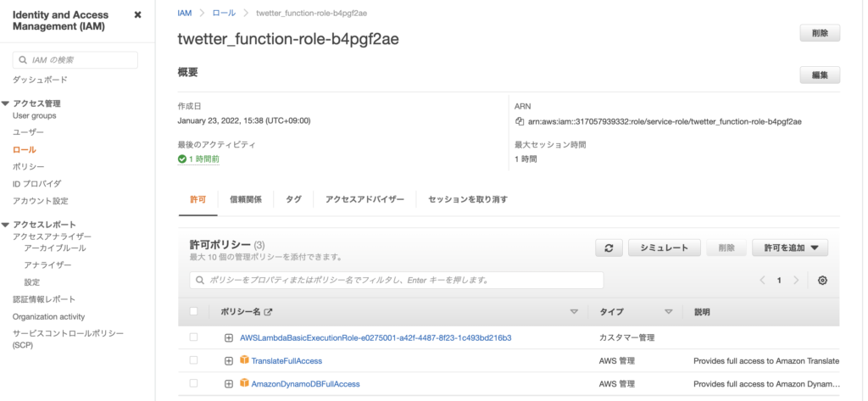The image size is (868, 401).
Task: Copy the role ARN with copy icon
Action: [x=520, y=121]
